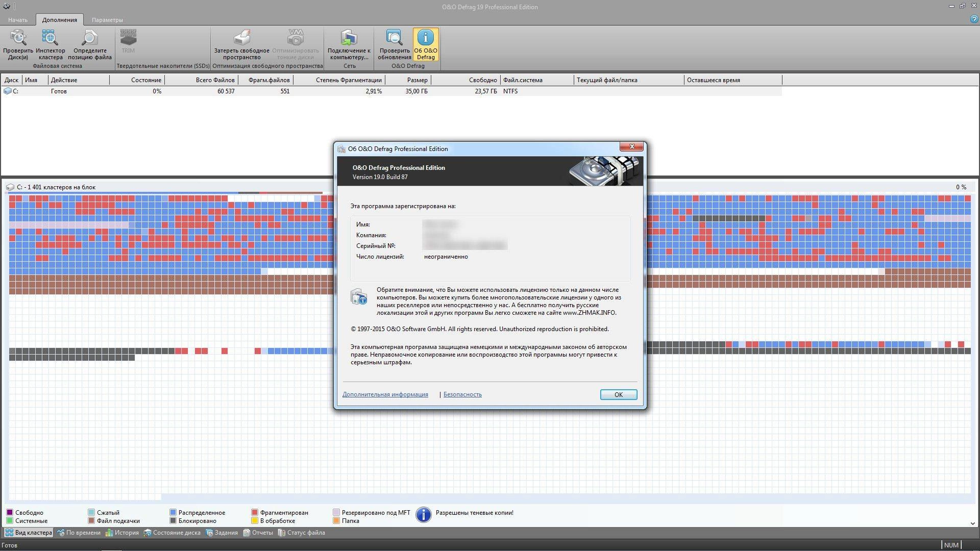Viewport: 980px width, 551px height.
Task: Click the Фрагментирован red legend swatch
Action: pyautogui.click(x=255, y=513)
